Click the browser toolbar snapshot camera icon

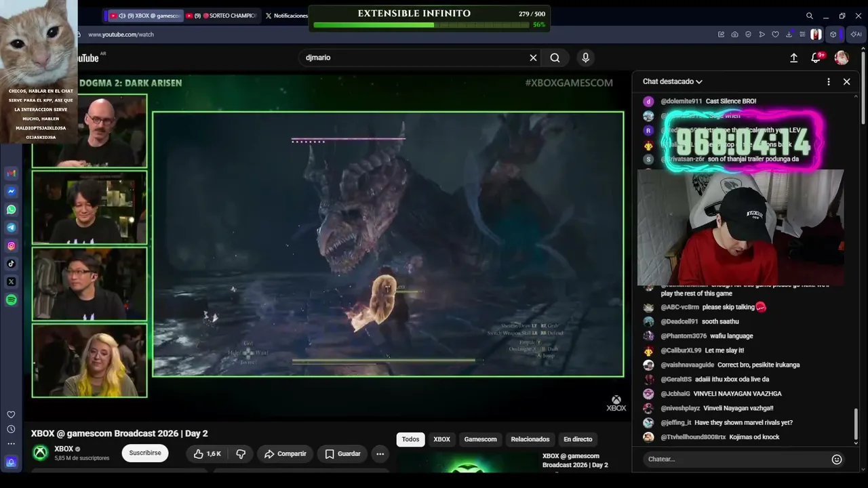click(x=734, y=35)
